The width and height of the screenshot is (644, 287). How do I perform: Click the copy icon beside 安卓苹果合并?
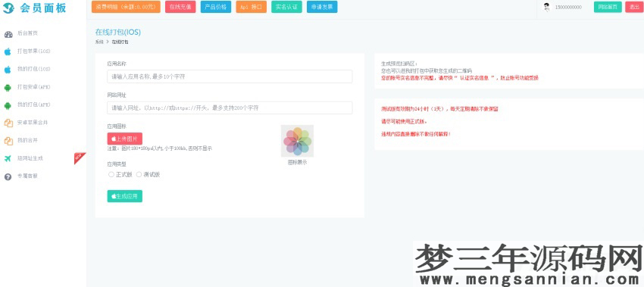tap(8, 123)
